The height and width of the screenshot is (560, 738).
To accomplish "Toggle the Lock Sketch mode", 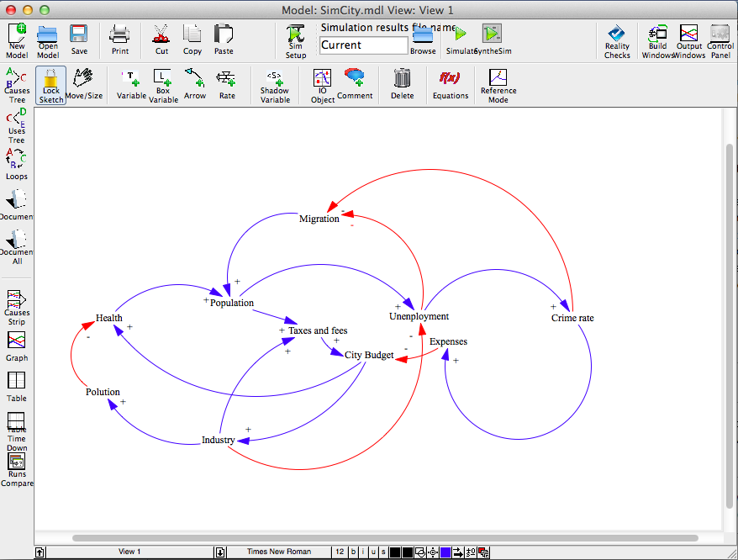I will pyautogui.click(x=51, y=85).
